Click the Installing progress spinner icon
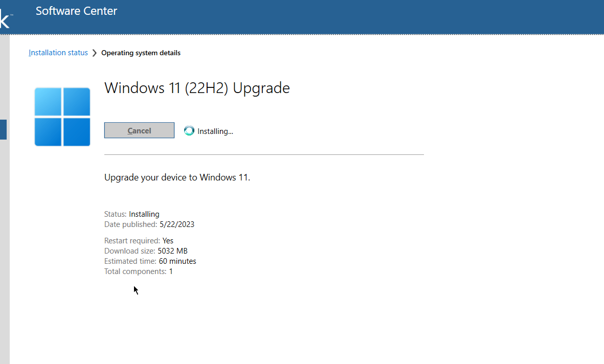 click(189, 131)
